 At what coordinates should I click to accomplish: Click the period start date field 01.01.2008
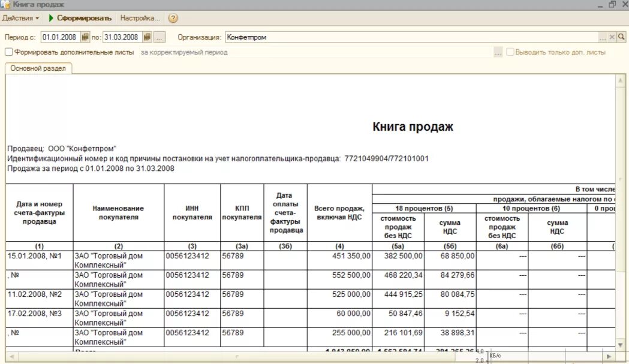(x=60, y=37)
